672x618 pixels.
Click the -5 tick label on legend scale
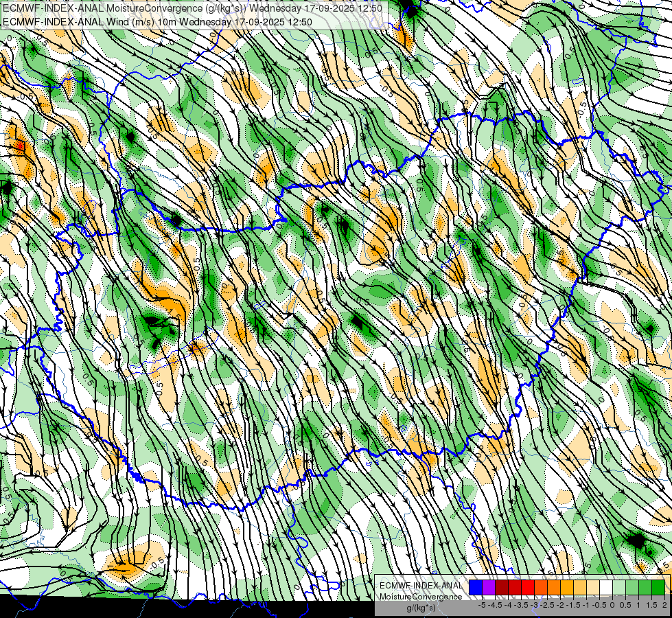pyautogui.click(x=482, y=605)
